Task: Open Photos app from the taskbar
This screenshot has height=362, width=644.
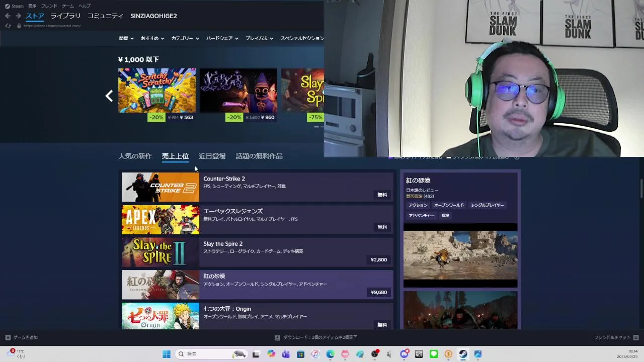Action: (x=478, y=354)
